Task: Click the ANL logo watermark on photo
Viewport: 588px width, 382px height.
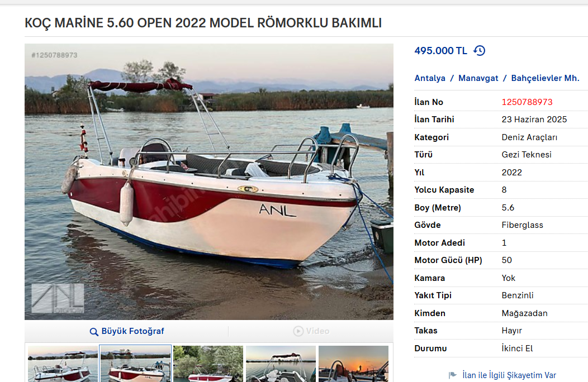Action: 58,298
